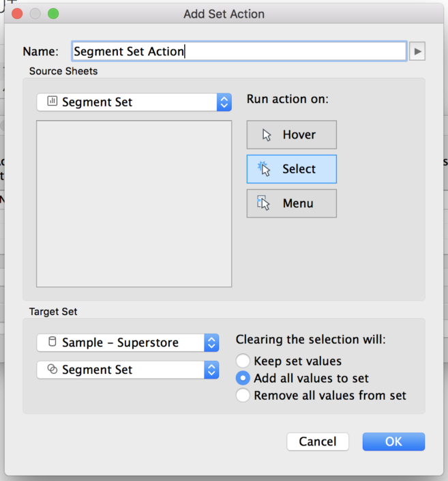This screenshot has width=448, height=481.
Task: Click the Sample - Superstore datasource icon
Action: [52, 342]
